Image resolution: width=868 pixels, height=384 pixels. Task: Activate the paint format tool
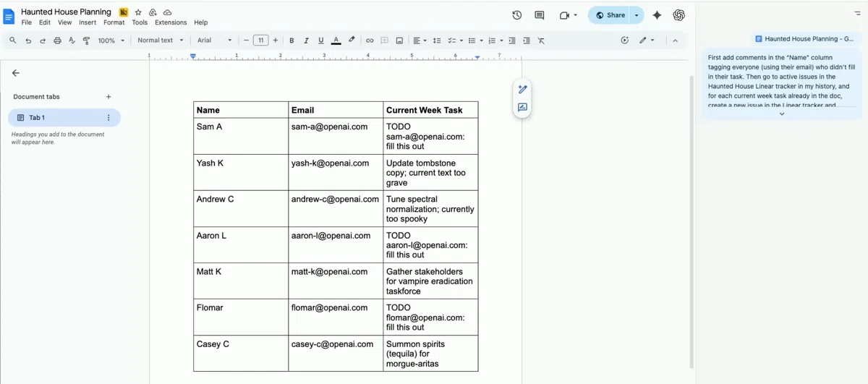pyautogui.click(x=86, y=40)
